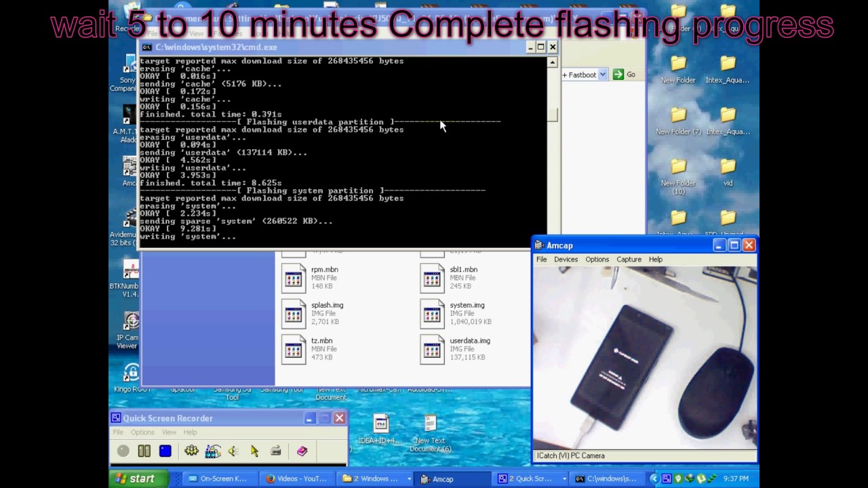
Task: Open Devices menu in Amcap
Action: pyautogui.click(x=566, y=259)
